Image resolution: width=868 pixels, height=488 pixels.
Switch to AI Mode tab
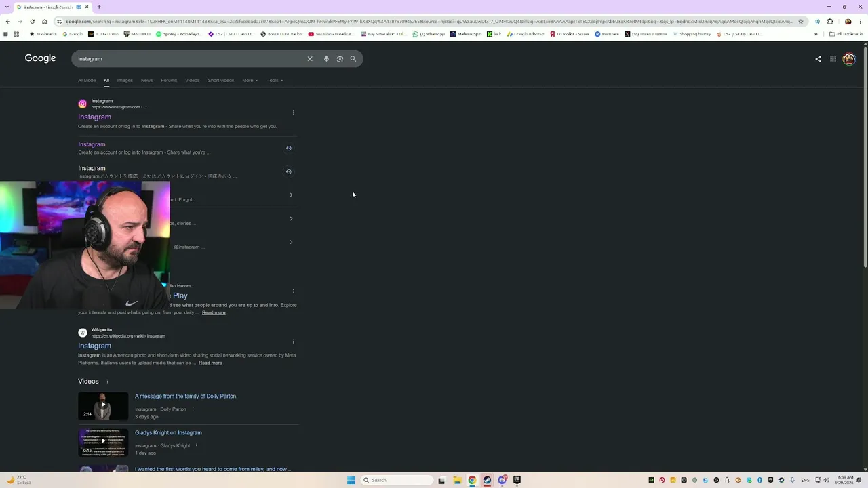[x=87, y=80]
